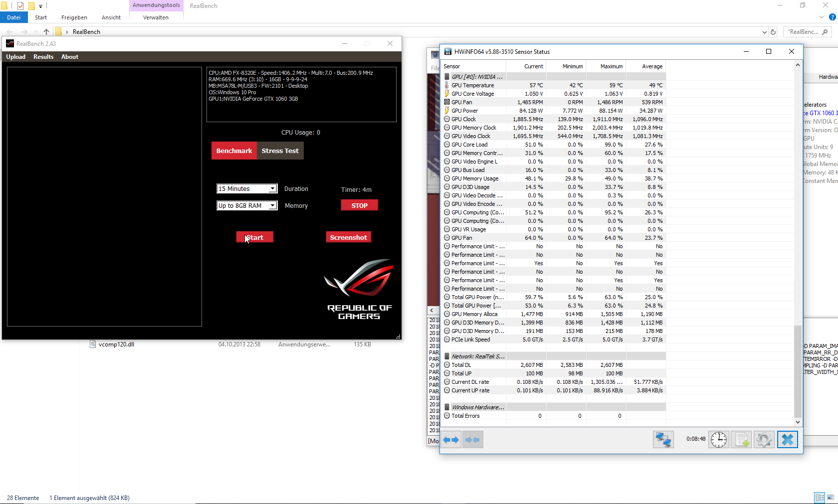The image size is (838, 504).
Task: Open the Verwalten ribbon tab
Action: pos(156,17)
